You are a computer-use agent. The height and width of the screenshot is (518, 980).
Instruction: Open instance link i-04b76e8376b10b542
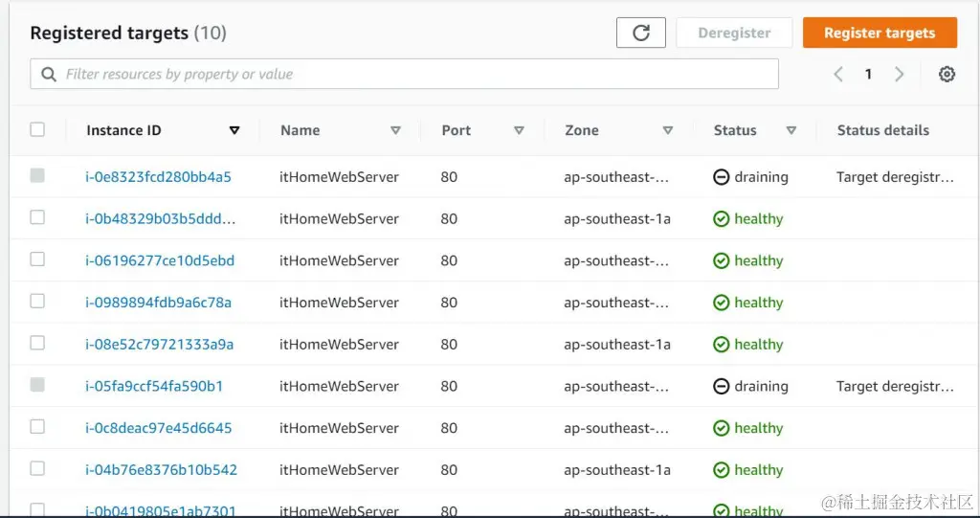tap(161, 470)
